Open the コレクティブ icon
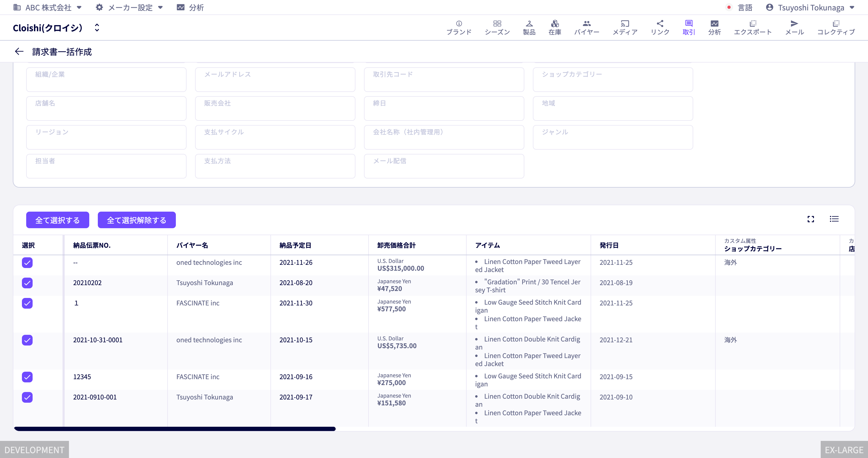The width and height of the screenshot is (868, 458). pos(836,24)
